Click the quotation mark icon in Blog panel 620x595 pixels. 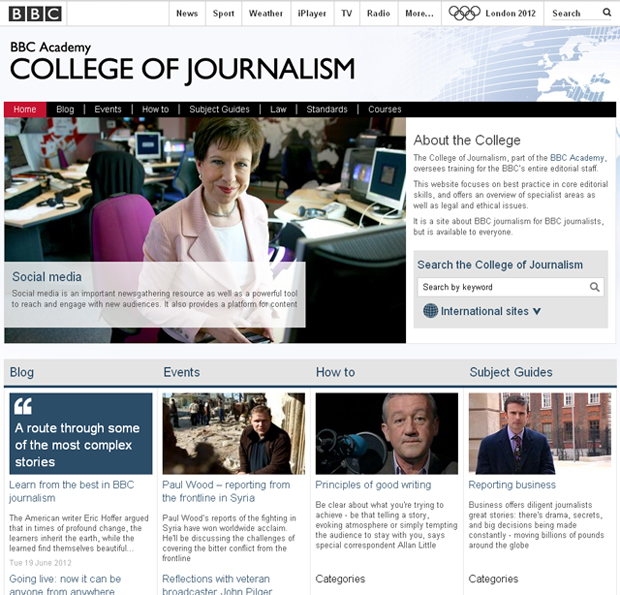pyautogui.click(x=24, y=406)
